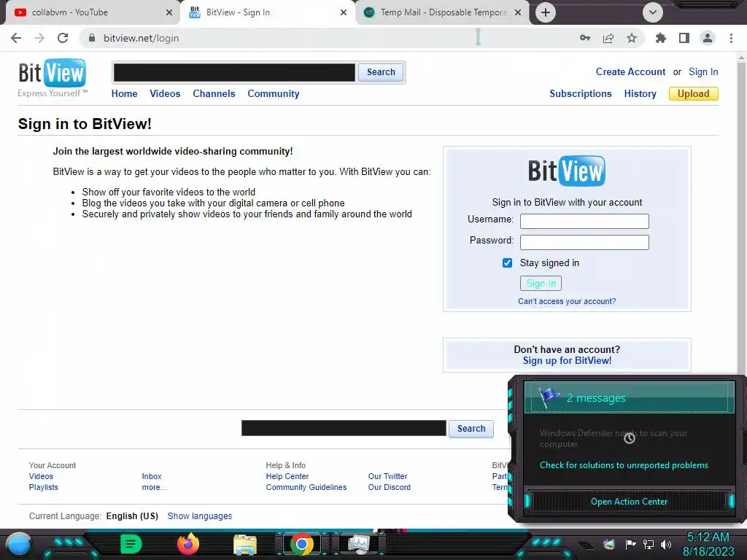The width and height of the screenshot is (747, 560).
Task: Uncheck the Stay signed in checkbox
Action: tap(508, 262)
